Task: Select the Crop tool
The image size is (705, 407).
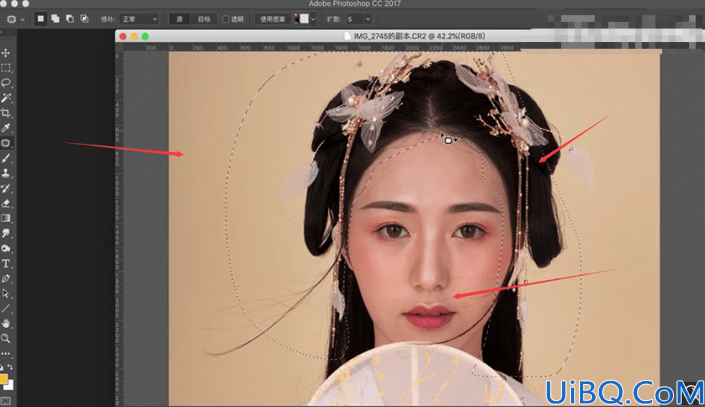Action: (x=6, y=113)
